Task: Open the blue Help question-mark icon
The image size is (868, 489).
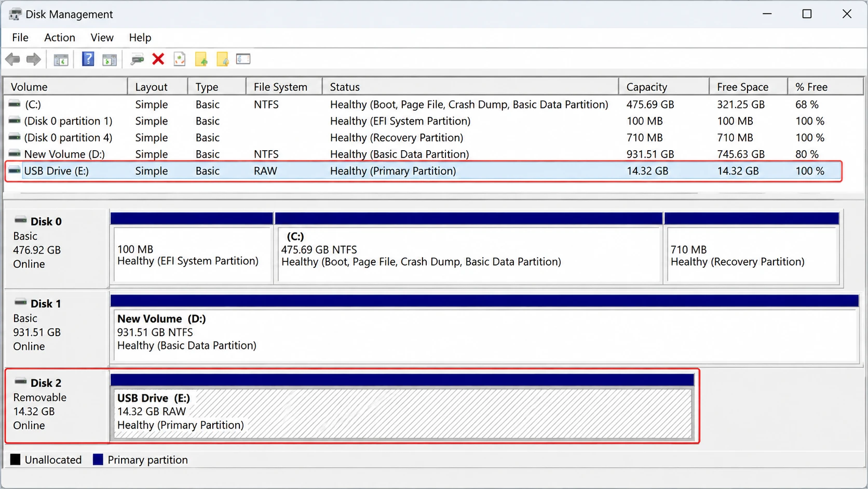Action: [88, 59]
